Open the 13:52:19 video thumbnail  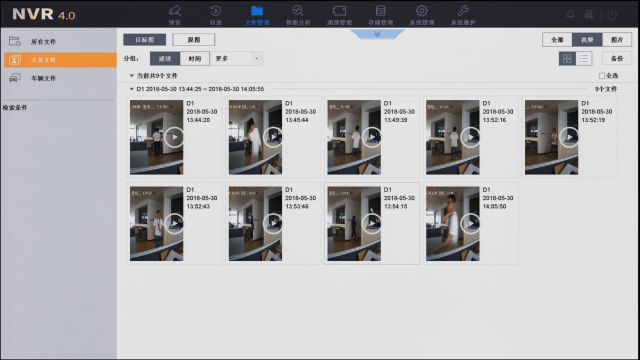(551, 137)
